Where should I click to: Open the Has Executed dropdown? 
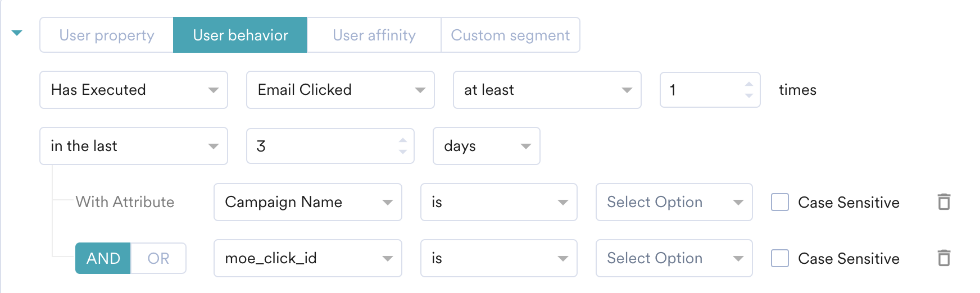134,90
